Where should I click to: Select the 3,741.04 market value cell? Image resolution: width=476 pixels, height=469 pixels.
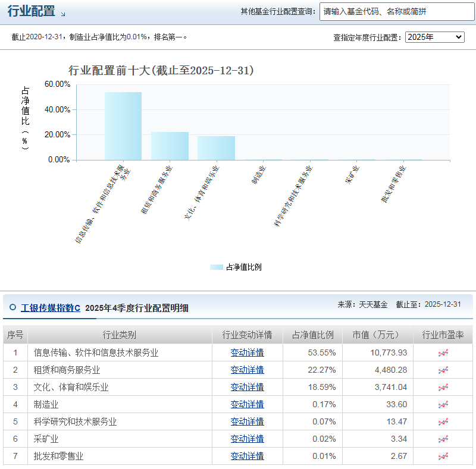(378, 388)
